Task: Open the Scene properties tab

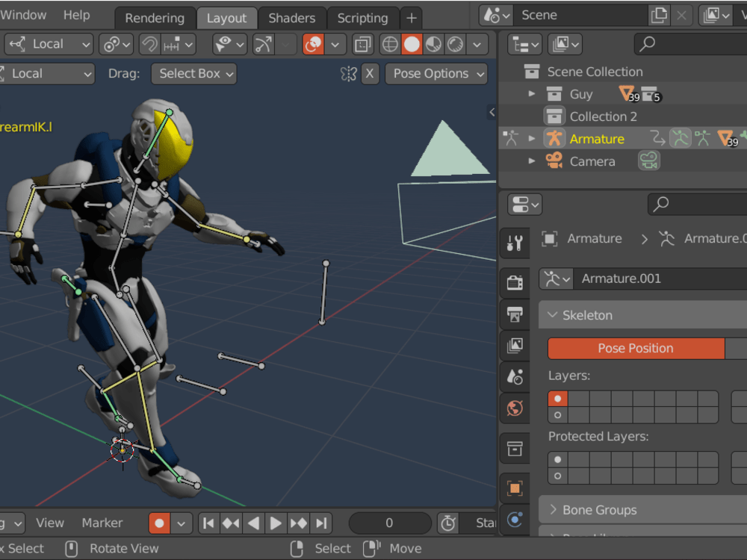Action: tap(515, 376)
